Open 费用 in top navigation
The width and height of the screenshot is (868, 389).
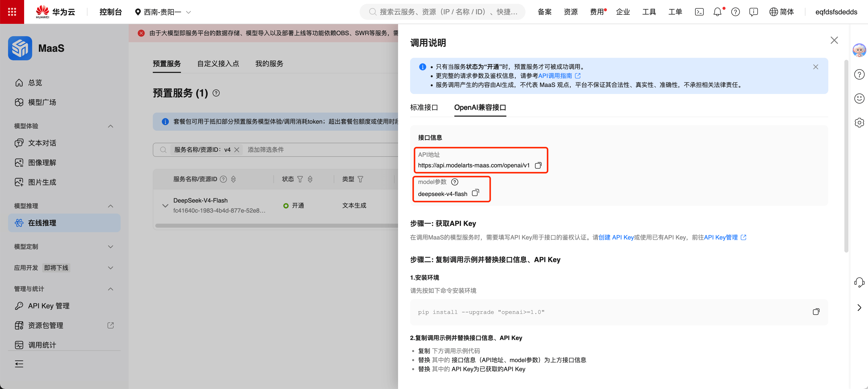pyautogui.click(x=597, y=12)
